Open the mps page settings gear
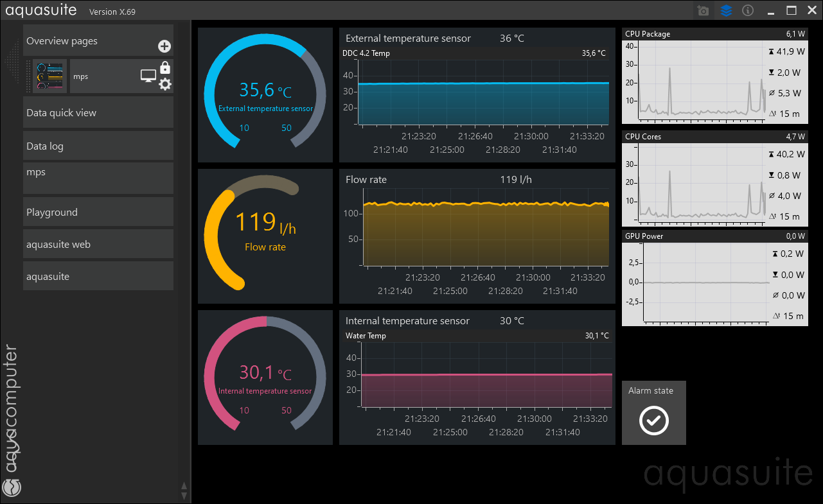823x504 pixels. 165,84
